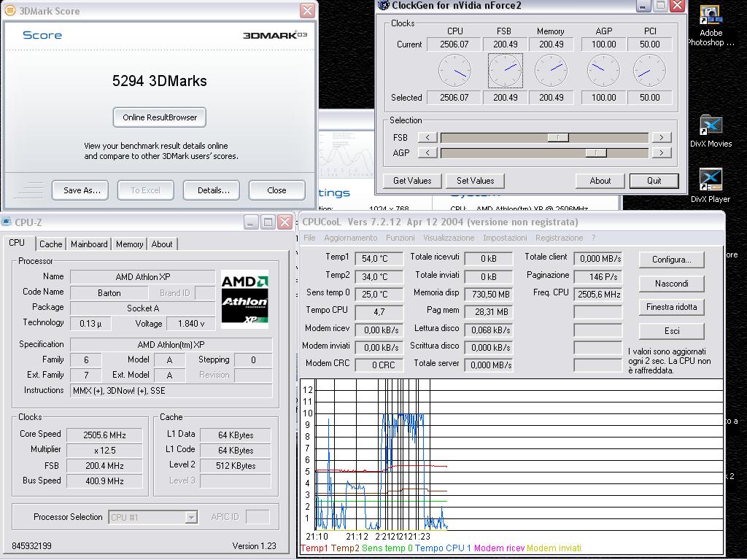The height and width of the screenshot is (560, 747).
Task: Click the Finestra ridotta button
Action: pos(672,307)
